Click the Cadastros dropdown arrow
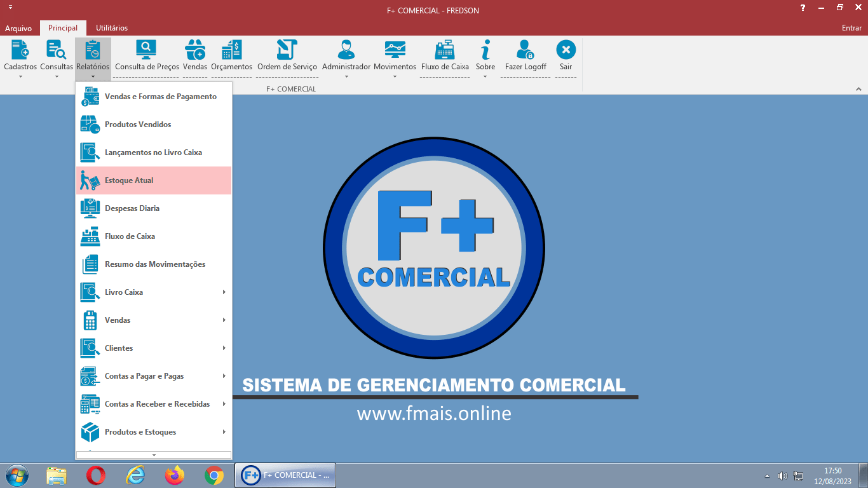 [20, 77]
